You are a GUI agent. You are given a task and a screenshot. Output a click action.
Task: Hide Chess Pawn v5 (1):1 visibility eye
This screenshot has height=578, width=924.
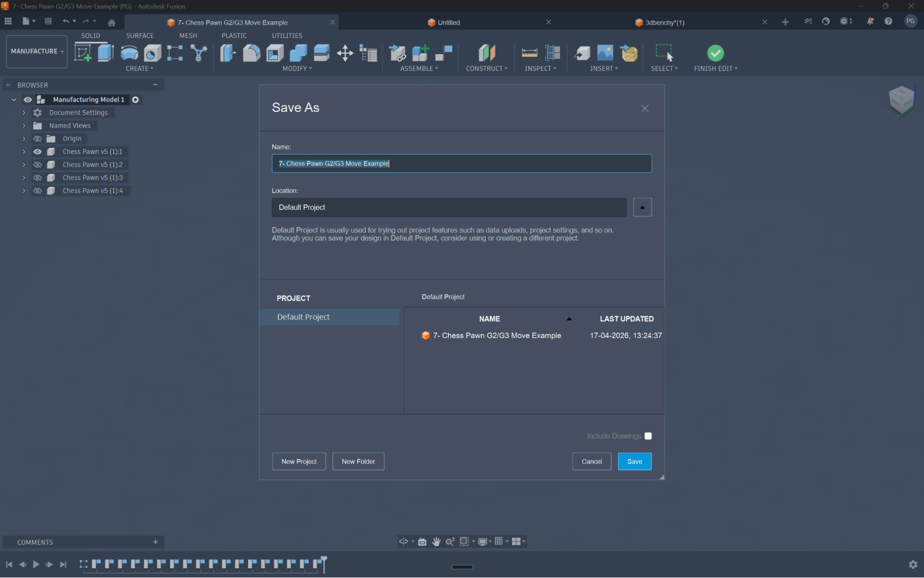click(37, 152)
